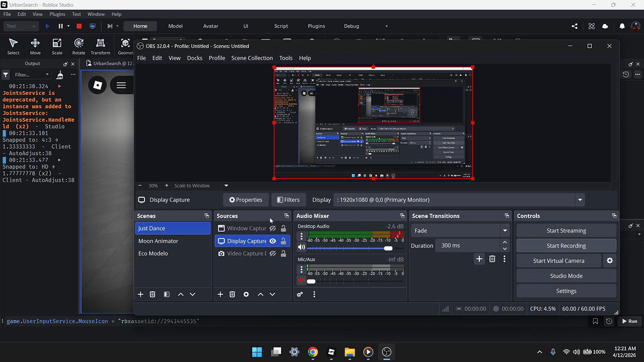Stop the Roblox Studio playtest
This screenshot has width=644, height=362.
pyautogui.click(x=79, y=26)
